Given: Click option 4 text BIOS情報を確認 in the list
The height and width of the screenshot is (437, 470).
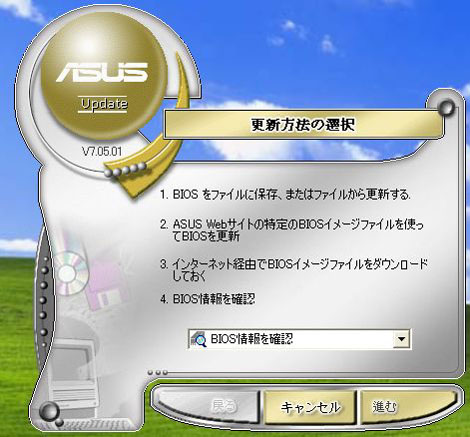Looking at the screenshot, I should (207, 299).
